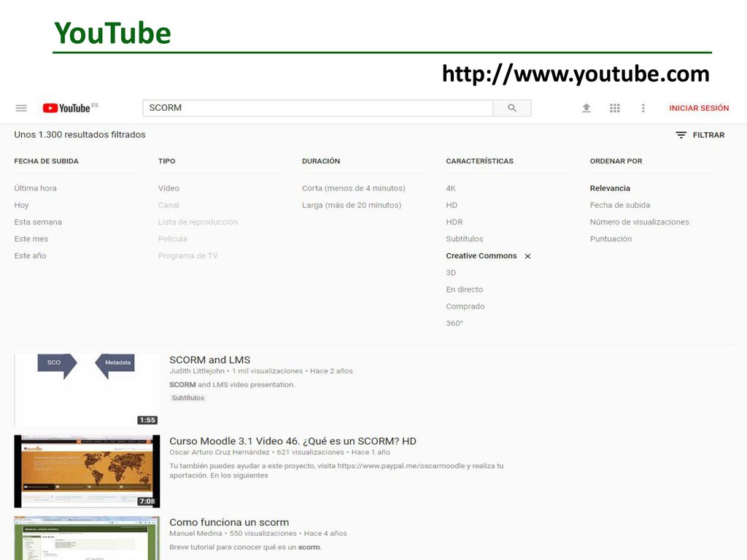Open Como funciona un scorm title
This screenshot has height=560, width=747.
229,522
